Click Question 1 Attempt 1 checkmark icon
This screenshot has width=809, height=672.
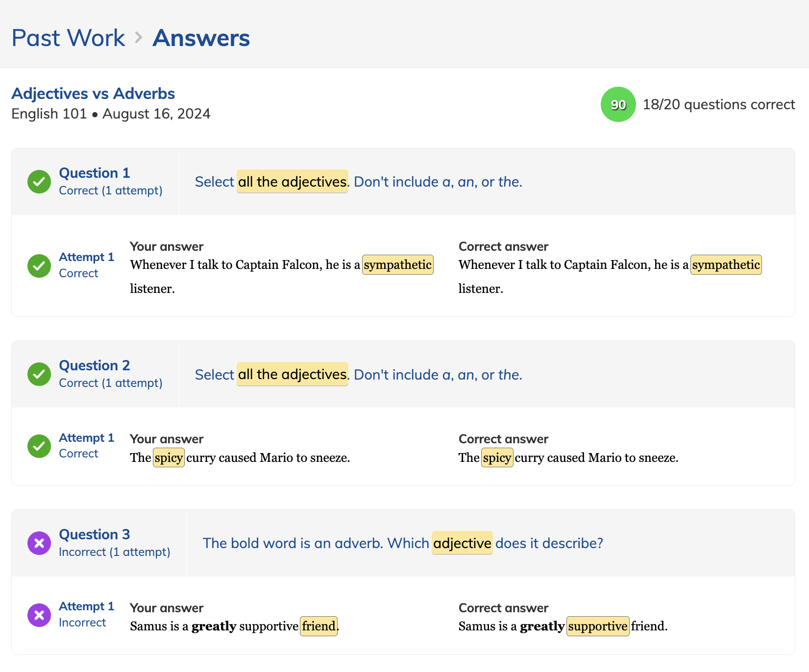(x=39, y=266)
